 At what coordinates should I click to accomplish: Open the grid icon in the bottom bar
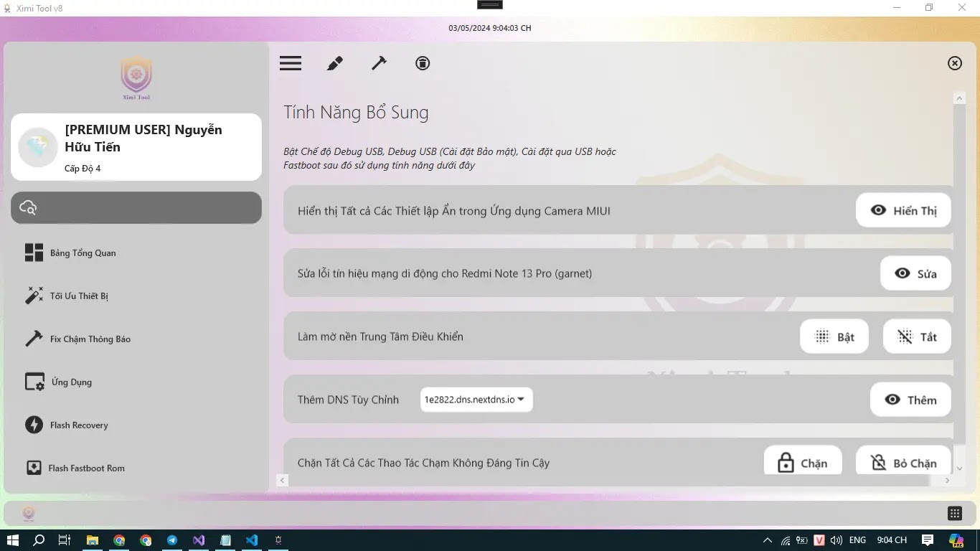(955, 513)
